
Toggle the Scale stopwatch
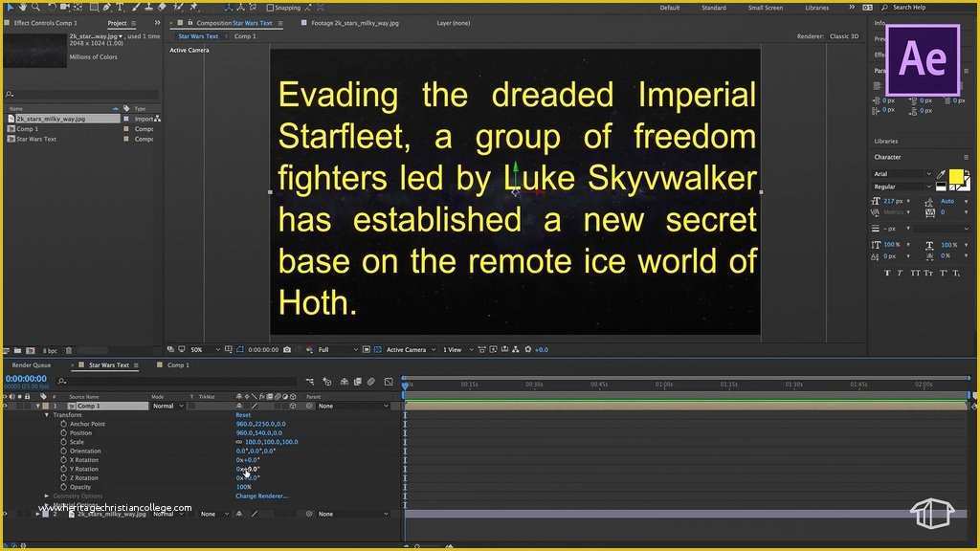click(64, 442)
